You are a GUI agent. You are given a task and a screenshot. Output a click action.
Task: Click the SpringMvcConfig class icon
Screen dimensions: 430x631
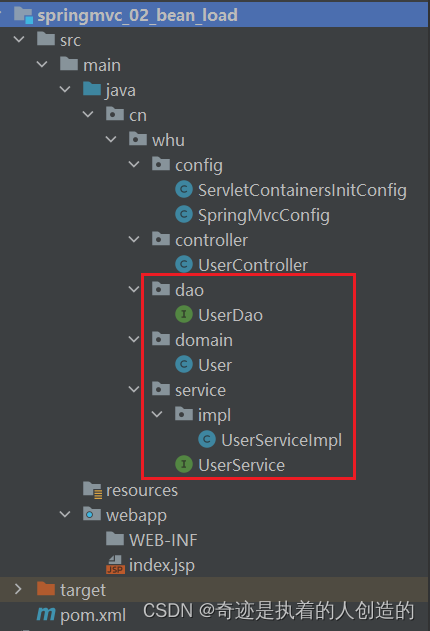coord(184,214)
